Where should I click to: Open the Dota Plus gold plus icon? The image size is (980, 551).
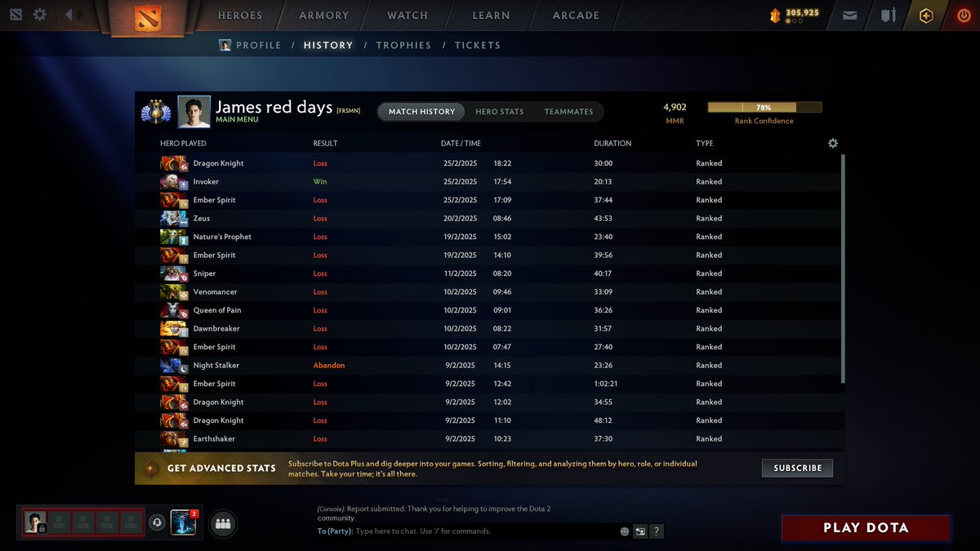(926, 16)
